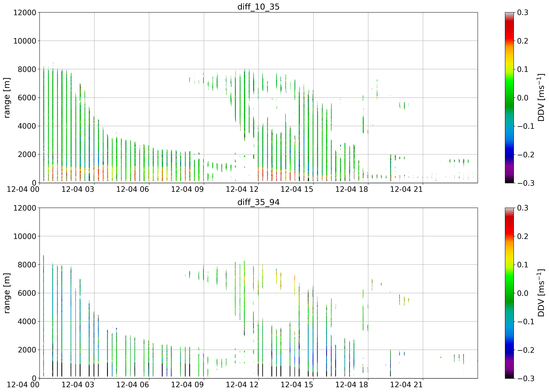This screenshot has height=392, width=549.
Task: Click the 0.3 tick on diff_35_94 colorbar
Action: coord(523,208)
